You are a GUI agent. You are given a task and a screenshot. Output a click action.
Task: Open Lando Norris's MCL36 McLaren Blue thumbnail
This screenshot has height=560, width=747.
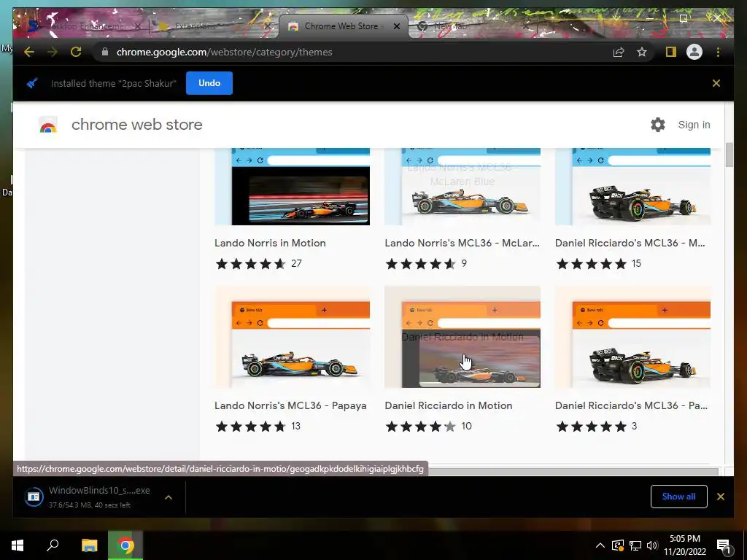(x=462, y=186)
